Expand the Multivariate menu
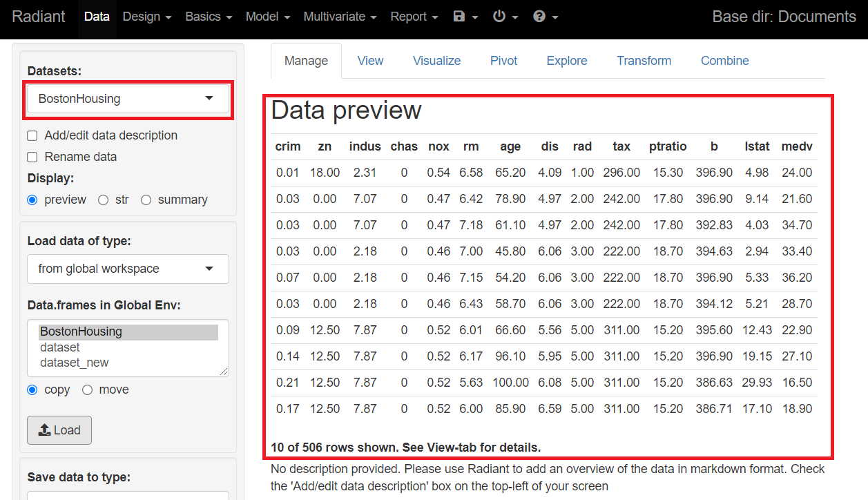Image resolution: width=868 pixels, height=500 pixels. 340,17
